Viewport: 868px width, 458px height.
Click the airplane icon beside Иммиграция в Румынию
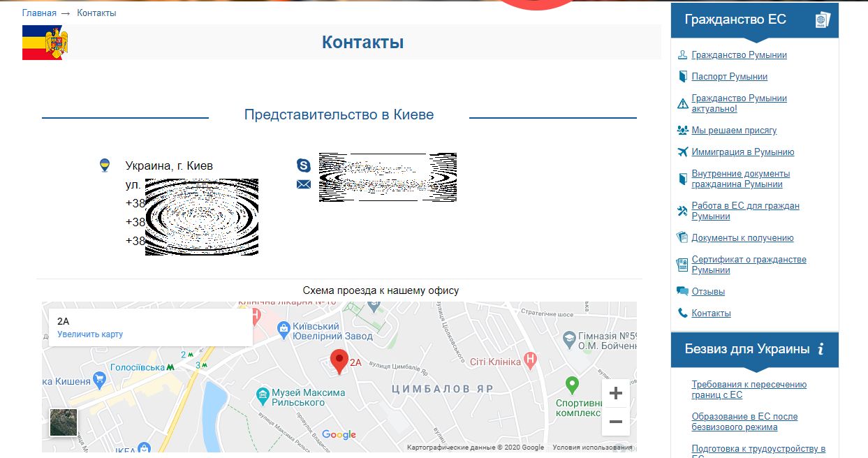(x=682, y=152)
